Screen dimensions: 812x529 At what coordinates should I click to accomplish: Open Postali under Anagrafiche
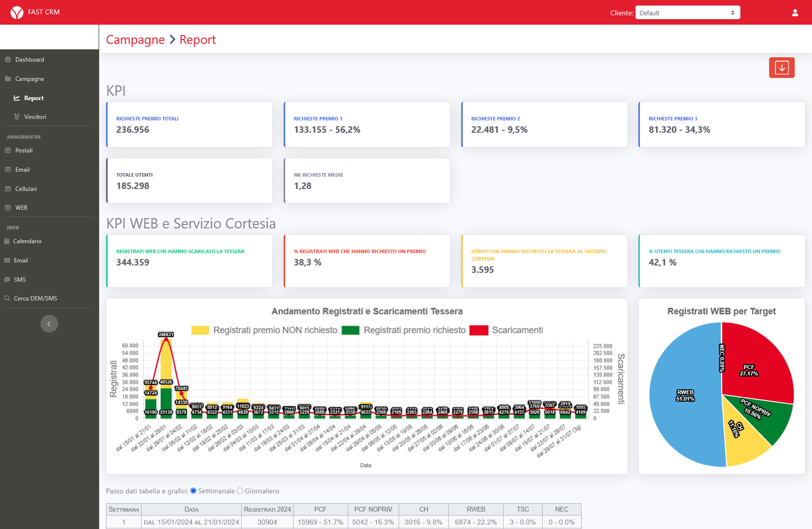(24, 150)
